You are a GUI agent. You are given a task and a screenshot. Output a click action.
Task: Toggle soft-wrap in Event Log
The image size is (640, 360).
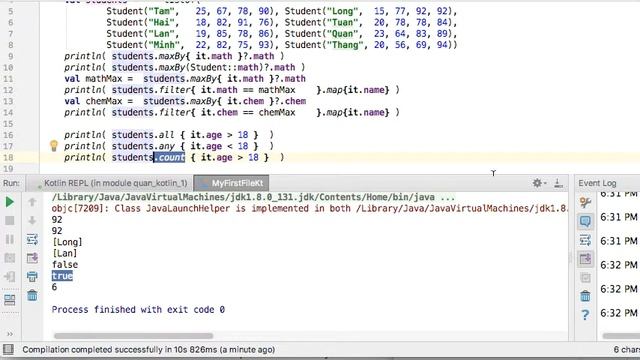(585, 240)
